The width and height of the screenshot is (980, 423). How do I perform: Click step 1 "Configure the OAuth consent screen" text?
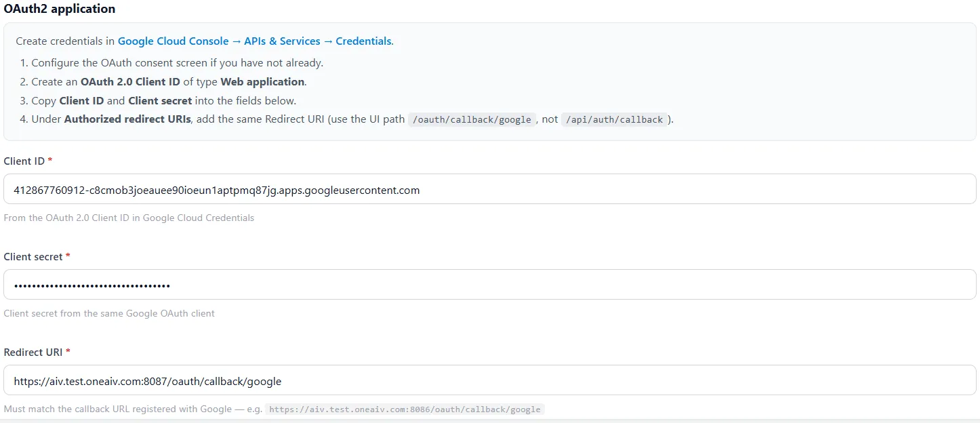178,63
